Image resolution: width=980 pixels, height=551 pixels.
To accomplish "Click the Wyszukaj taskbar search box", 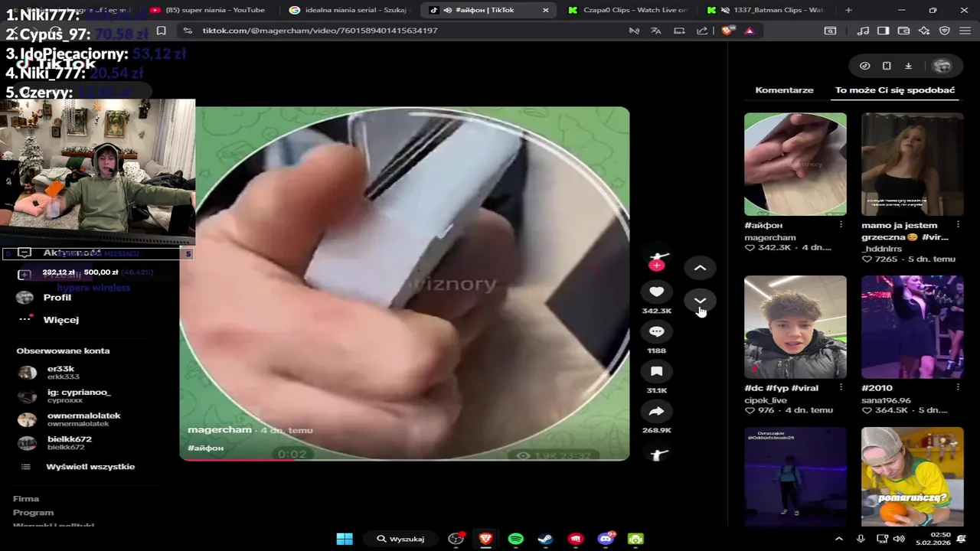I will (x=400, y=539).
